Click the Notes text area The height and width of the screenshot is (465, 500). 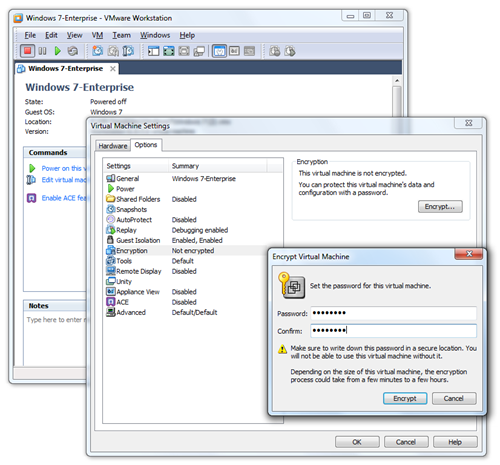[56, 338]
